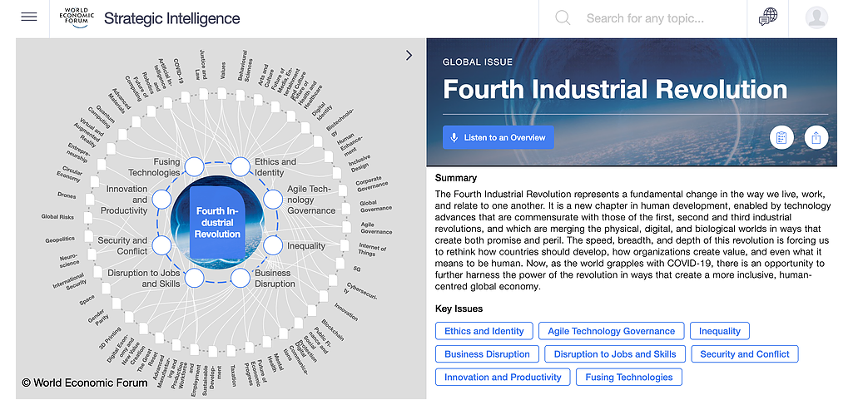Click the World Economic Forum logo
868x405 pixels.
(x=77, y=17)
